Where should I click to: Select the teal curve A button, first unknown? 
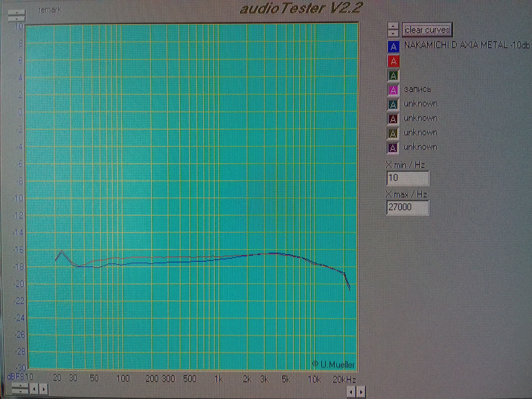[x=393, y=105]
